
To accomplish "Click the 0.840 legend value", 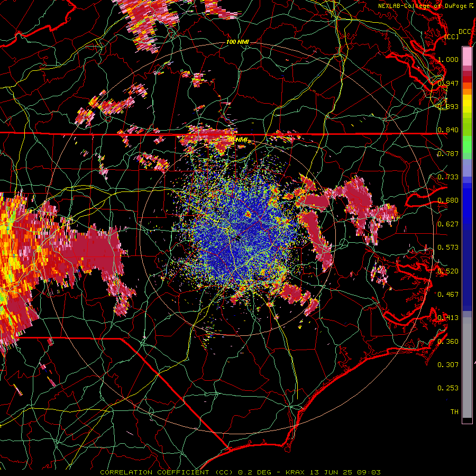I will [448, 130].
